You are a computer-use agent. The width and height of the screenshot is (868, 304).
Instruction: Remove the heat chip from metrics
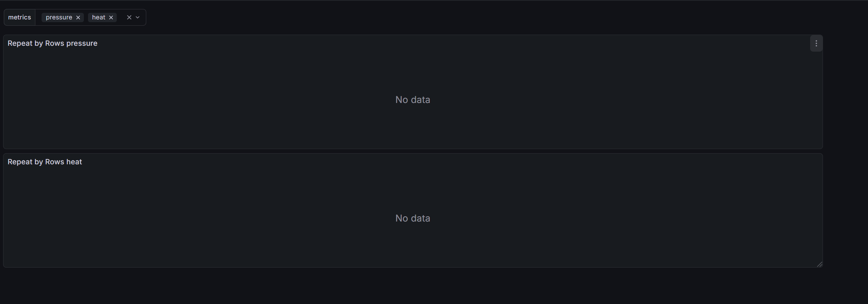point(111,18)
